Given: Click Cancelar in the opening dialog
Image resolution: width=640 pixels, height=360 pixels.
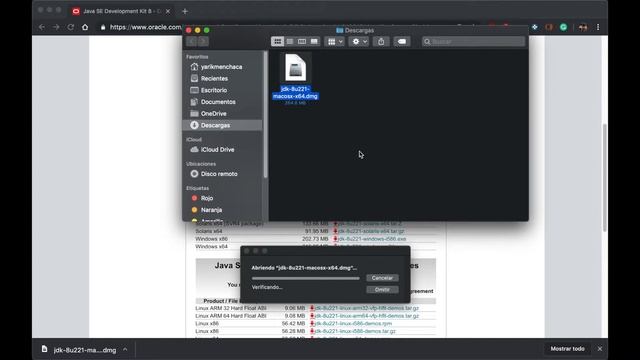Looking at the screenshot, I should pyautogui.click(x=382, y=278).
